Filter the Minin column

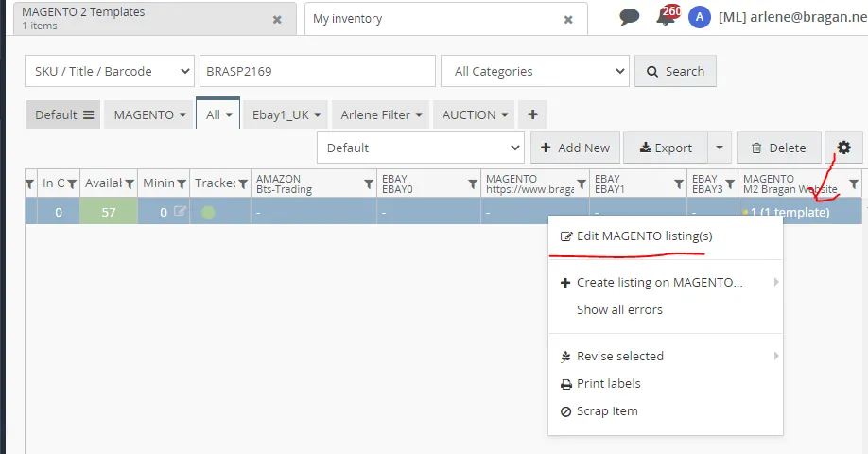click(x=182, y=184)
